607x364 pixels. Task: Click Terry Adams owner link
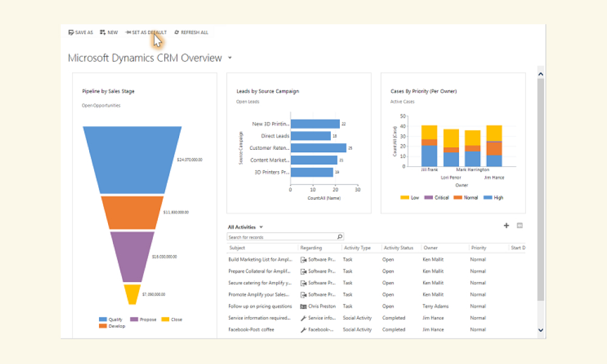click(x=435, y=306)
